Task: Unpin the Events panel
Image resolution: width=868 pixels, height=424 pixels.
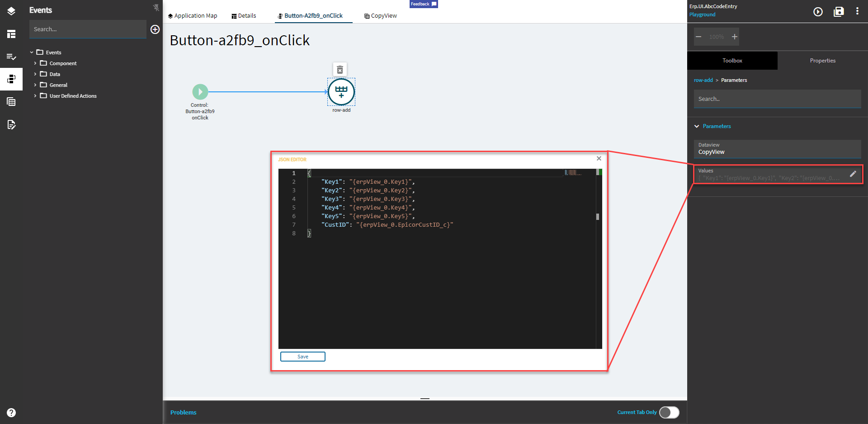Action: [x=156, y=7]
